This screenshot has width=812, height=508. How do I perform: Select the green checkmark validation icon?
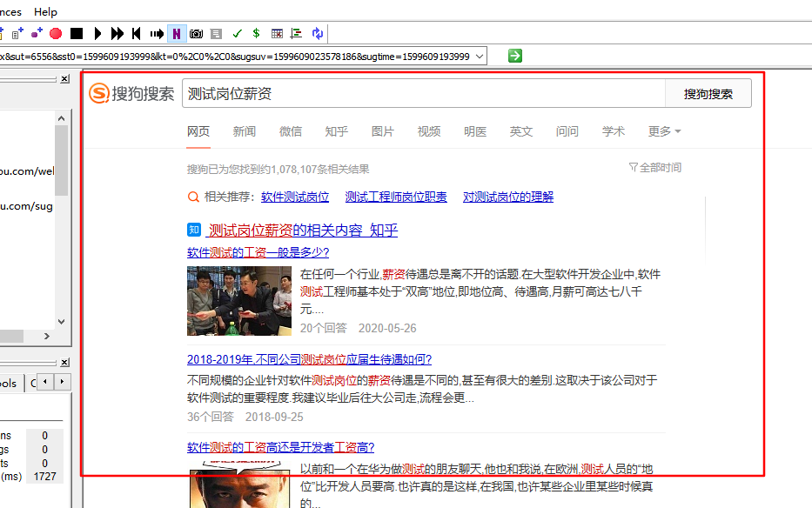coord(237,33)
